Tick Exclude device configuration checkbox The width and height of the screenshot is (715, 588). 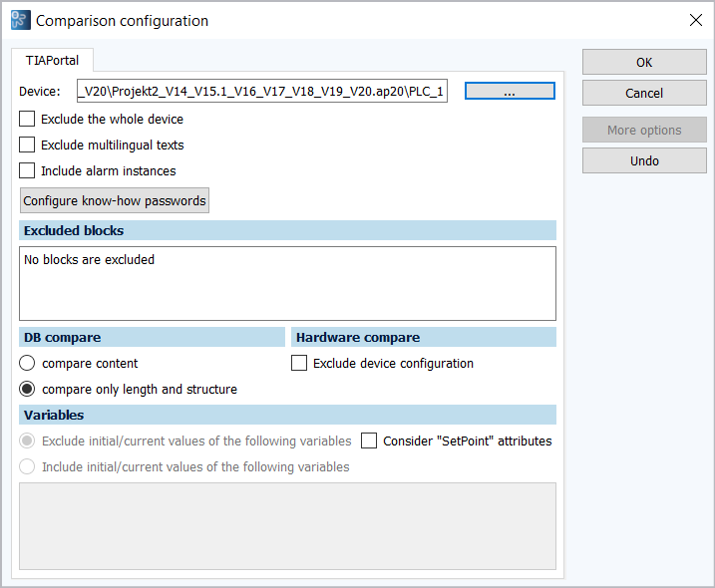pyautogui.click(x=299, y=363)
